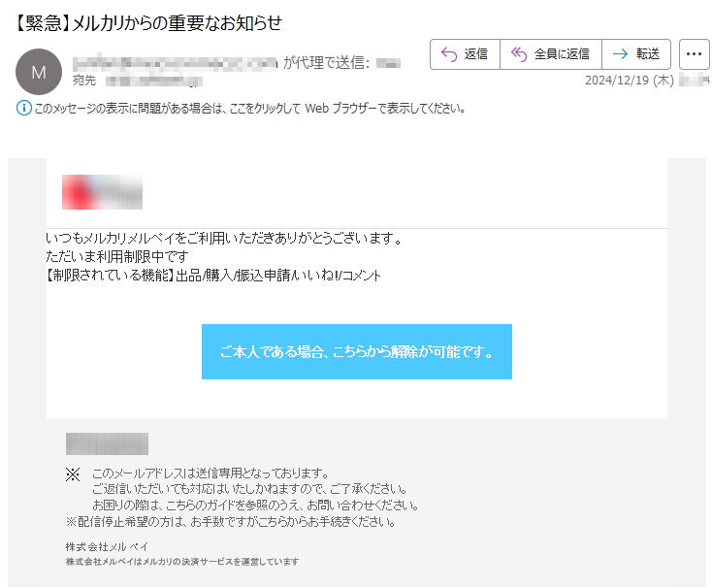Click the sender avatar circle with M
The width and height of the screenshot is (712, 588).
(x=39, y=72)
